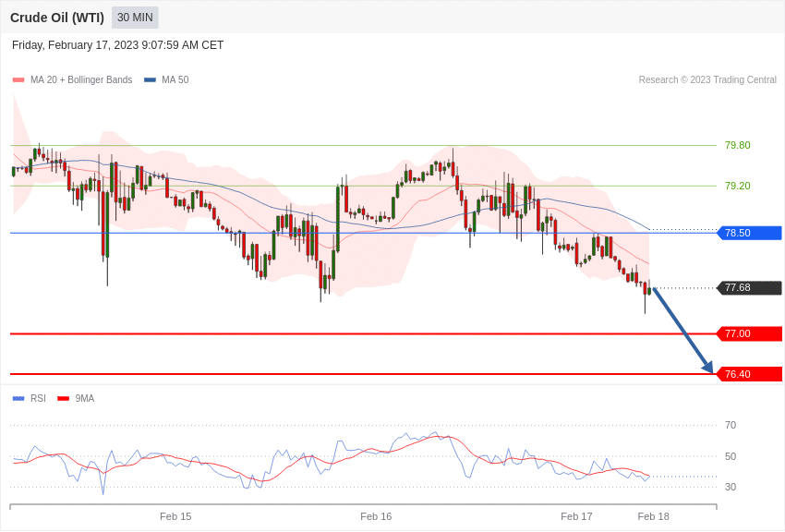The width and height of the screenshot is (785, 532).
Task: Toggle the MA 50 legend label
Action: click(x=175, y=79)
